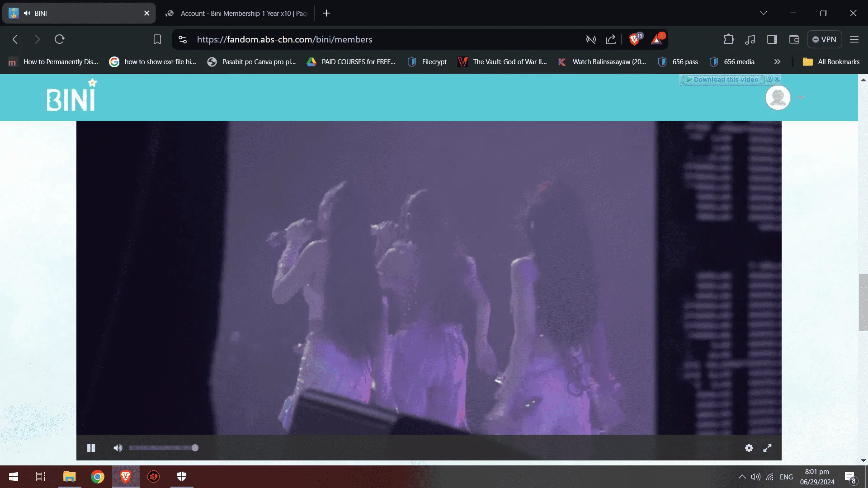Open Brave Rewards triangle icon

tap(657, 39)
